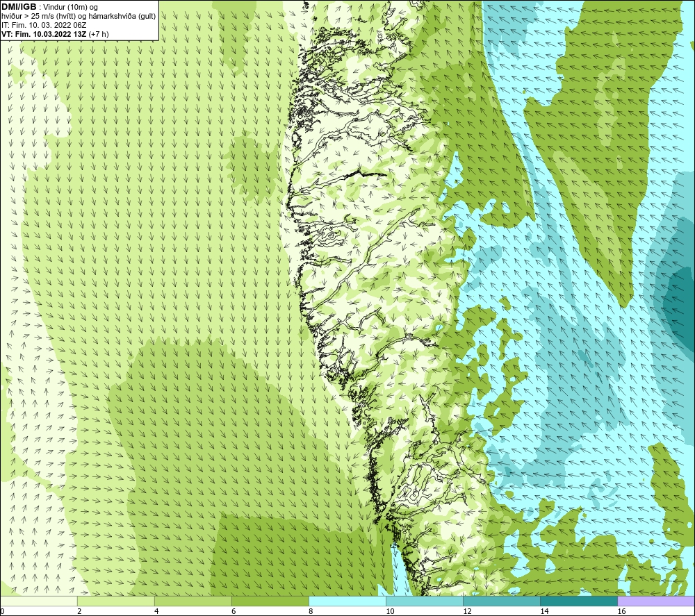This screenshot has width=695, height=616.
Task: Click the 'hviður > 25 m/s' line
Action: pyautogui.click(x=79, y=17)
